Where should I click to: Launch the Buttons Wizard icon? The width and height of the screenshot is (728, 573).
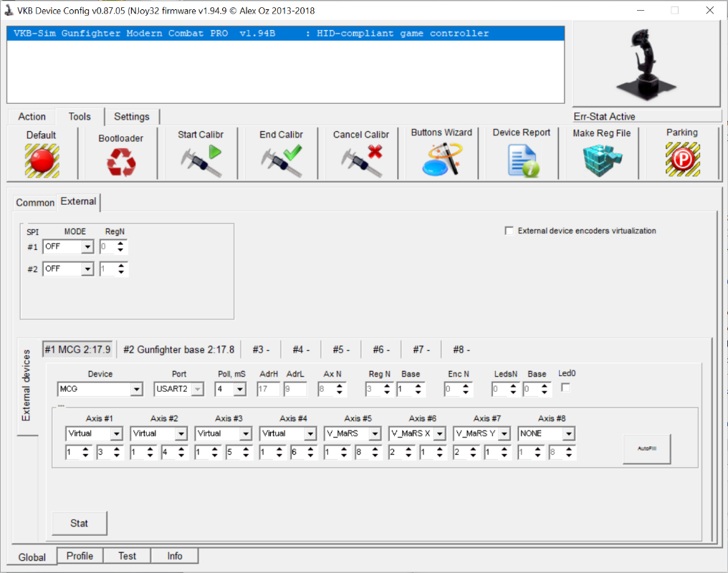(x=442, y=159)
